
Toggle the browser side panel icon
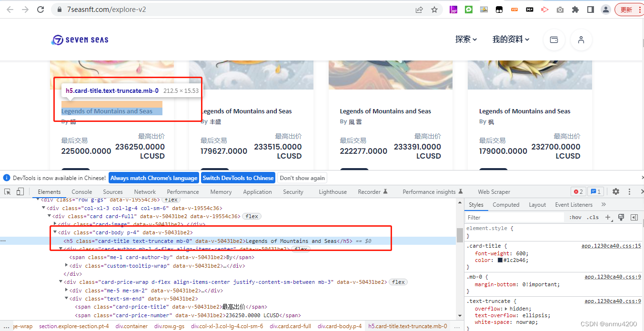pos(591,10)
